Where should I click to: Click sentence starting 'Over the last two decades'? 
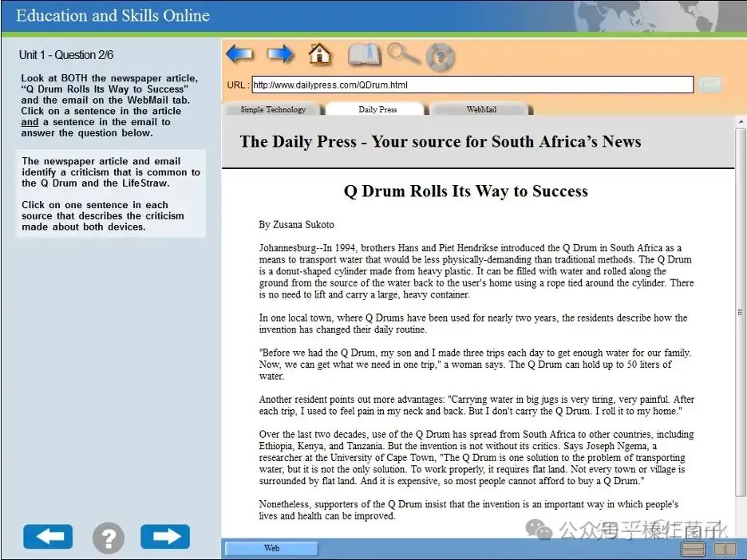pos(476,440)
